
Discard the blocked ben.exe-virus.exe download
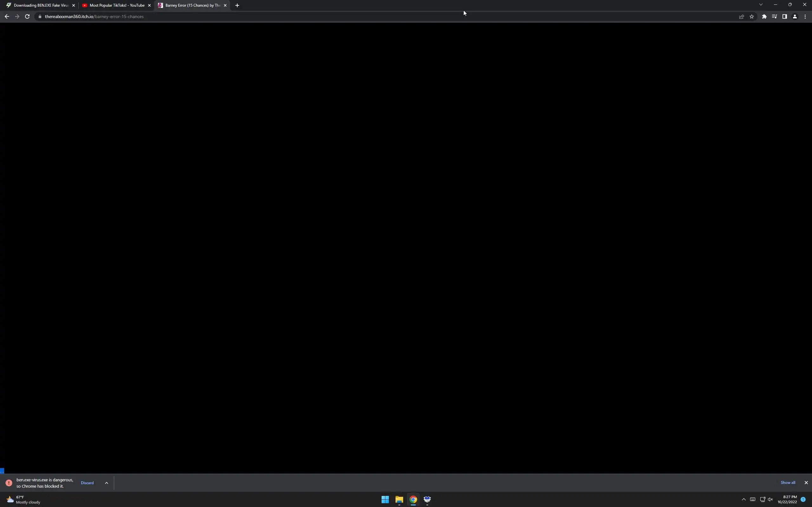tap(87, 483)
